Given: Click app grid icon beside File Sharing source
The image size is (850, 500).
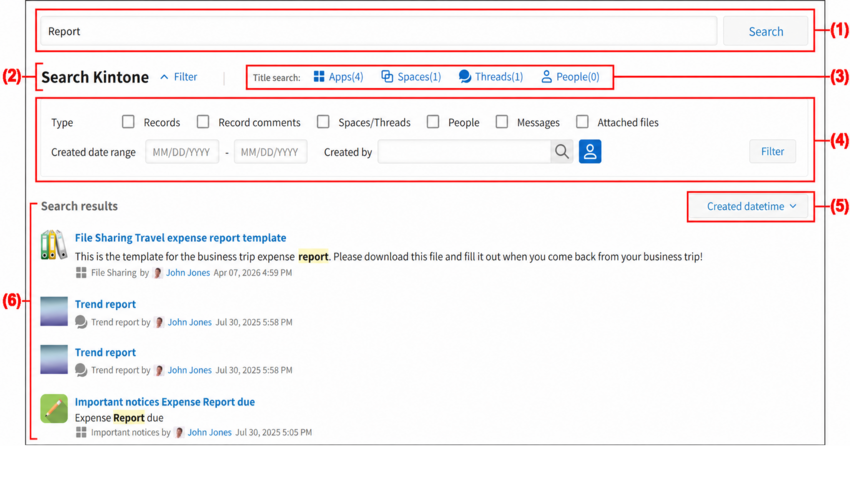Looking at the screenshot, I should pyautogui.click(x=81, y=273).
